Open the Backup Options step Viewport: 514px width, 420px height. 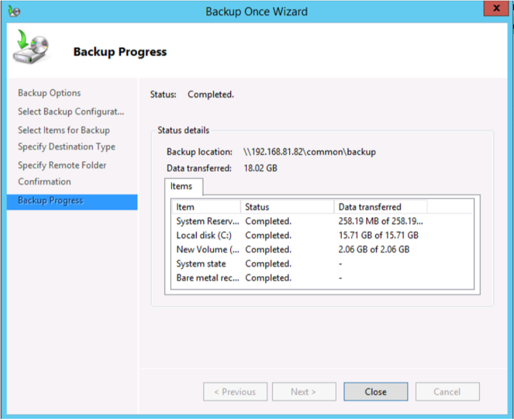[x=49, y=93]
